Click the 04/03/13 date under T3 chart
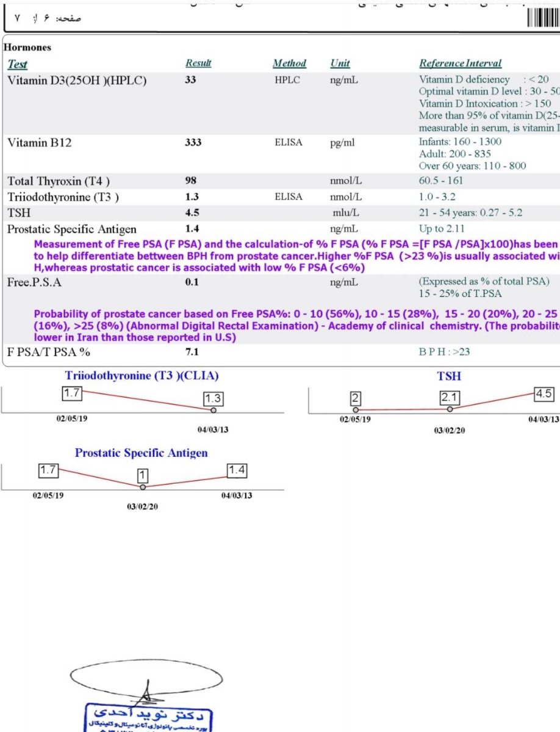Viewport: 560px width, 732px height. pyautogui.click(x=213, y=430)
